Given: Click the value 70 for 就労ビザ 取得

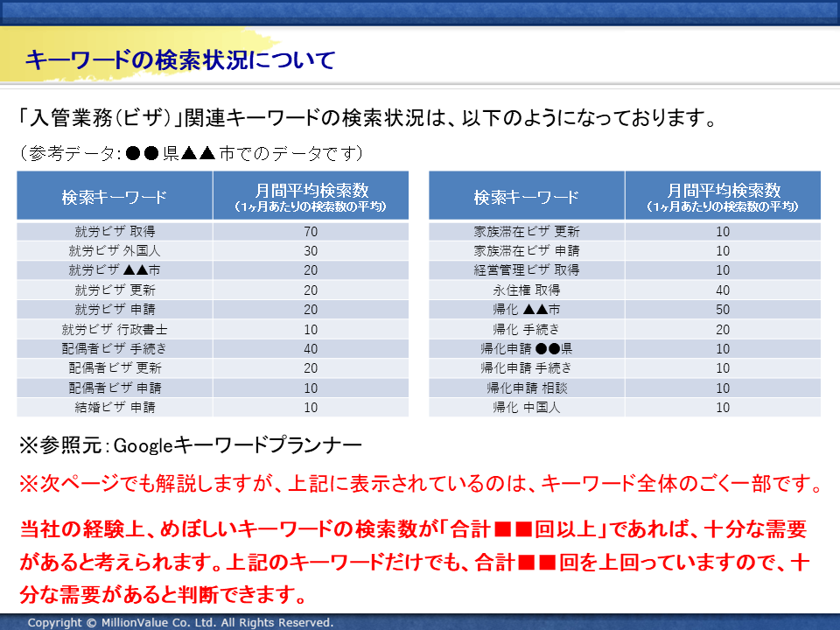Looking at the screenshot, I should (x=311, y=231).
